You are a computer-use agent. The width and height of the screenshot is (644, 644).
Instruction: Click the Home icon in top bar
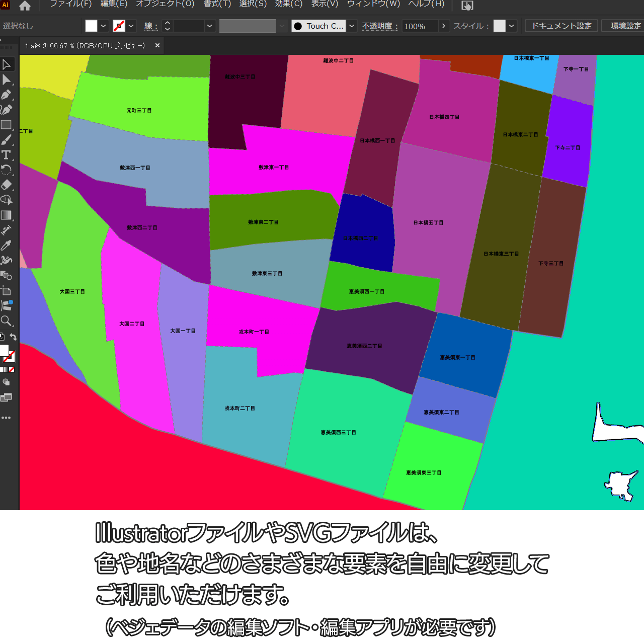pyautogui.click(x=25, y=6)
